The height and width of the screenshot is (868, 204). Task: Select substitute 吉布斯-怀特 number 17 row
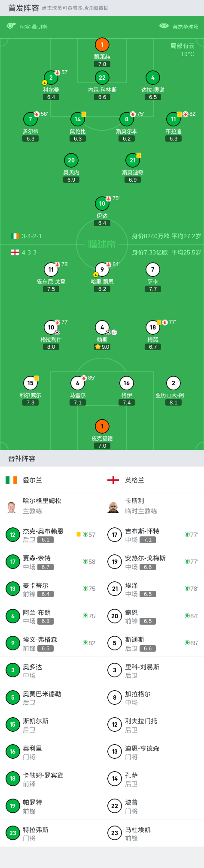[153, 535]
